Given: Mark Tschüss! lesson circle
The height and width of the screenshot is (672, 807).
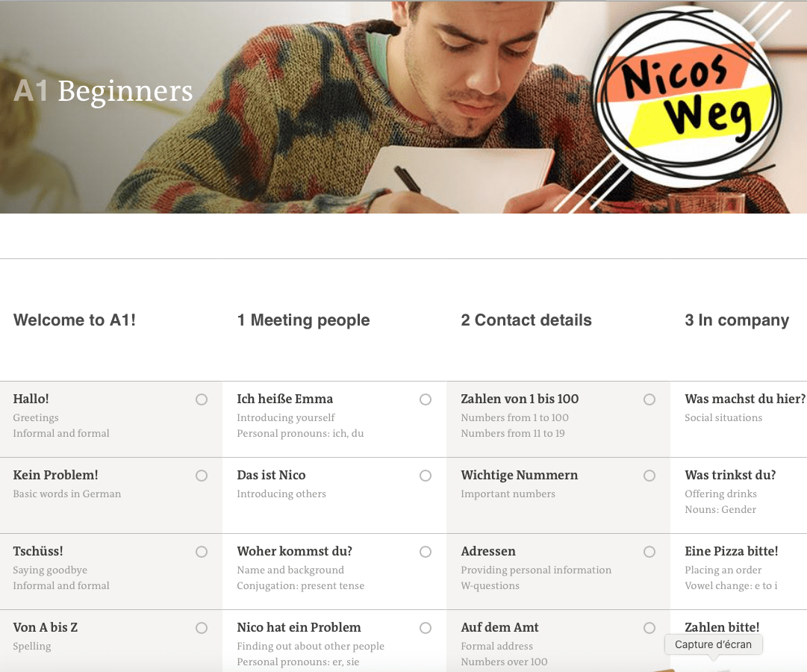Looking at the screenshot, I should [202, 552].
